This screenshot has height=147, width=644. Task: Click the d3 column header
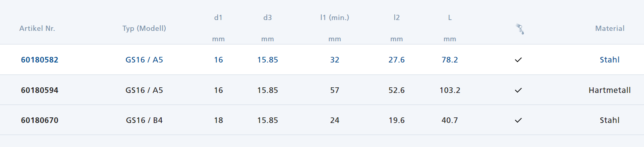(267, 18)
